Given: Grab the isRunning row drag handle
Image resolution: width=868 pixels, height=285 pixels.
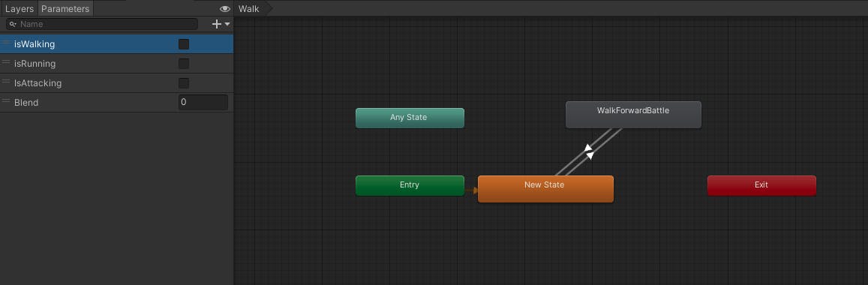Looking at the screenshot, I should 6,62.
